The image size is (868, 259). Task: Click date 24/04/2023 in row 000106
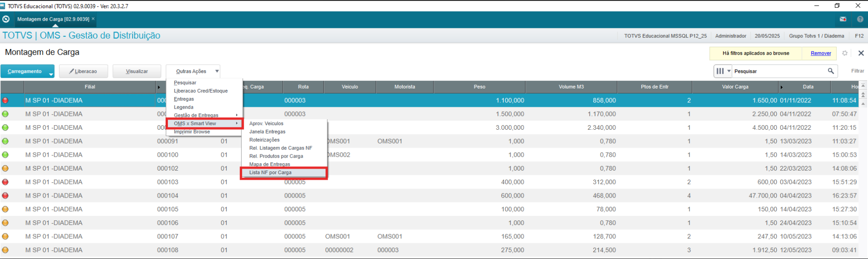(795, 223)
